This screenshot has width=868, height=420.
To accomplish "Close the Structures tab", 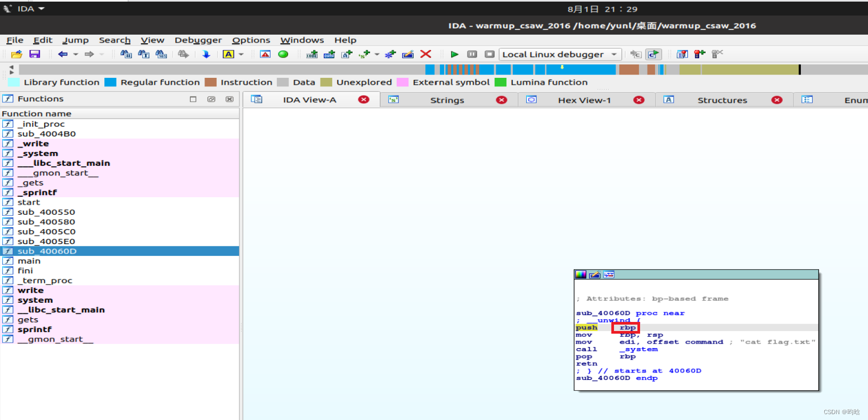I will [777, 100].
